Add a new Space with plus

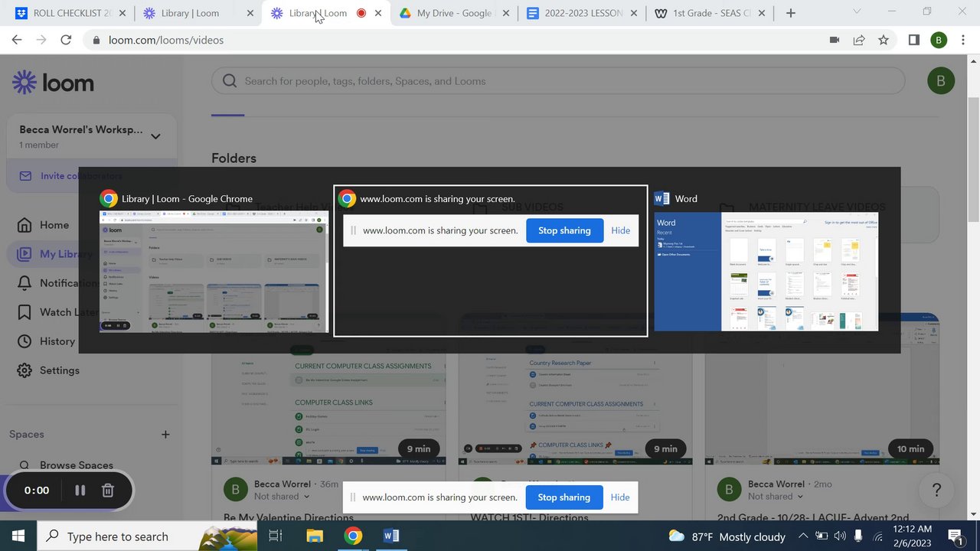click(165, 434)
